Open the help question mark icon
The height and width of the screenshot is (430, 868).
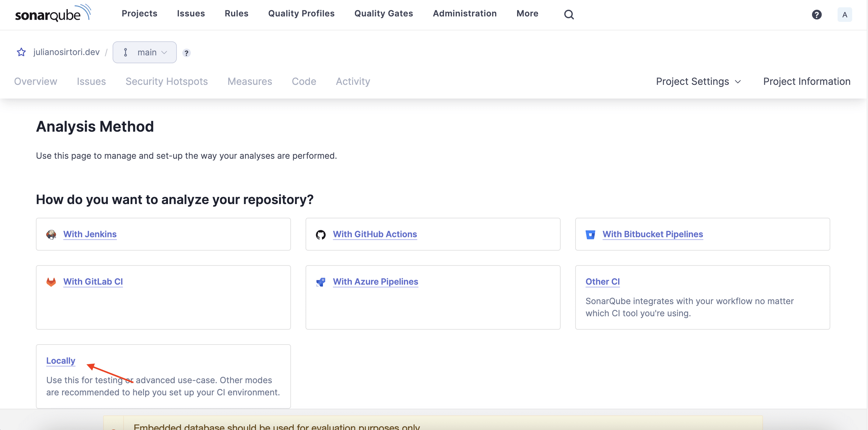[x=817, y=15]
